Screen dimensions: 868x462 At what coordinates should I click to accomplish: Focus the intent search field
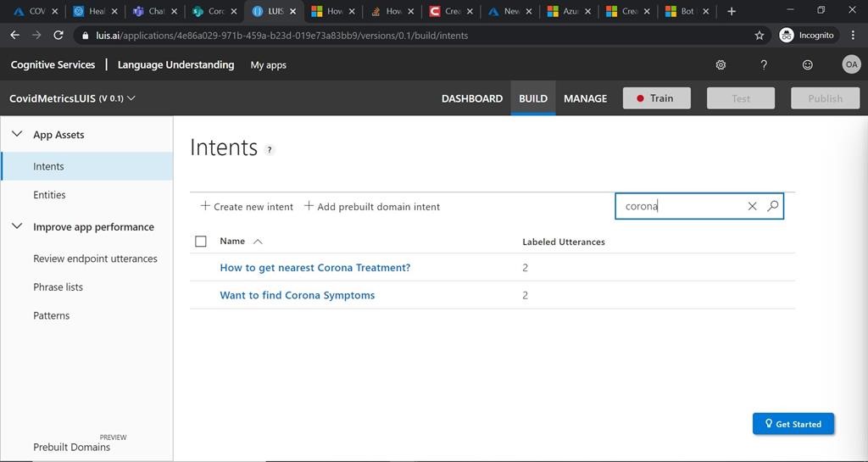tap(678, 206)
